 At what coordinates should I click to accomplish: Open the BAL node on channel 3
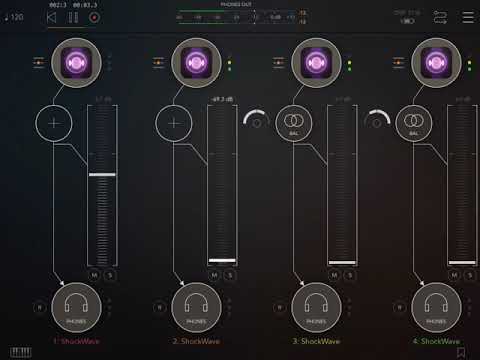294,123
